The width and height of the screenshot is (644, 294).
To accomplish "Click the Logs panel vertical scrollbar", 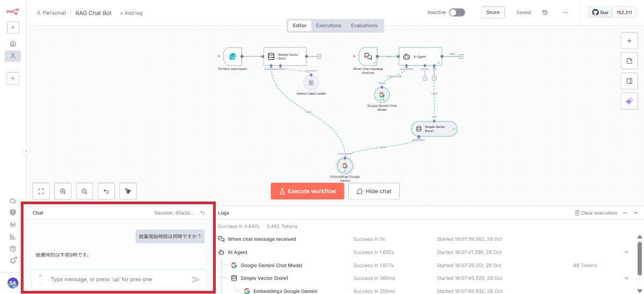I will click(639, 258).
